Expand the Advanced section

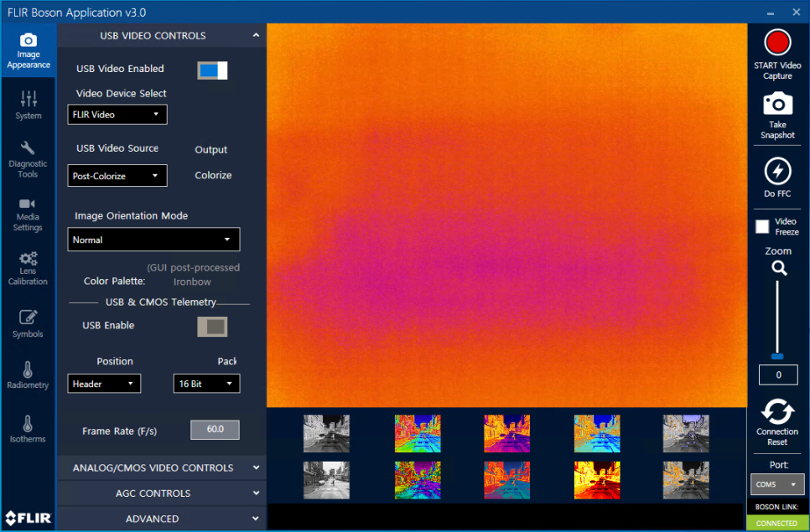coord(161,519)
